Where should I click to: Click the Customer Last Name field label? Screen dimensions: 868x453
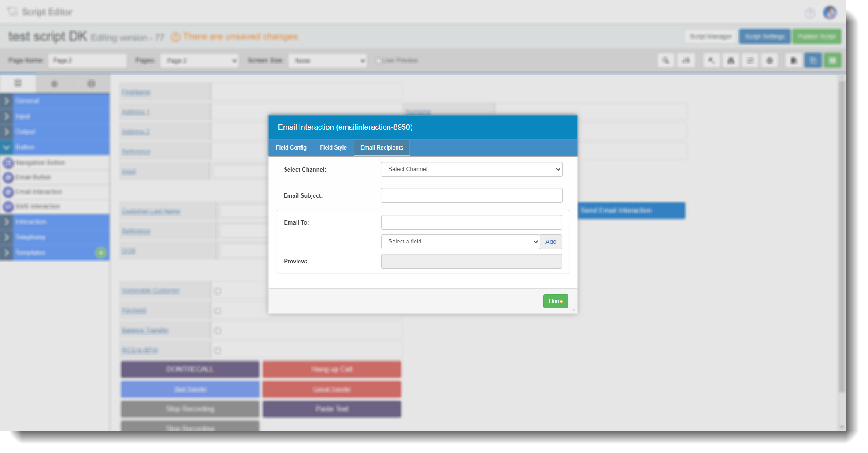click(x=151, y=211)
